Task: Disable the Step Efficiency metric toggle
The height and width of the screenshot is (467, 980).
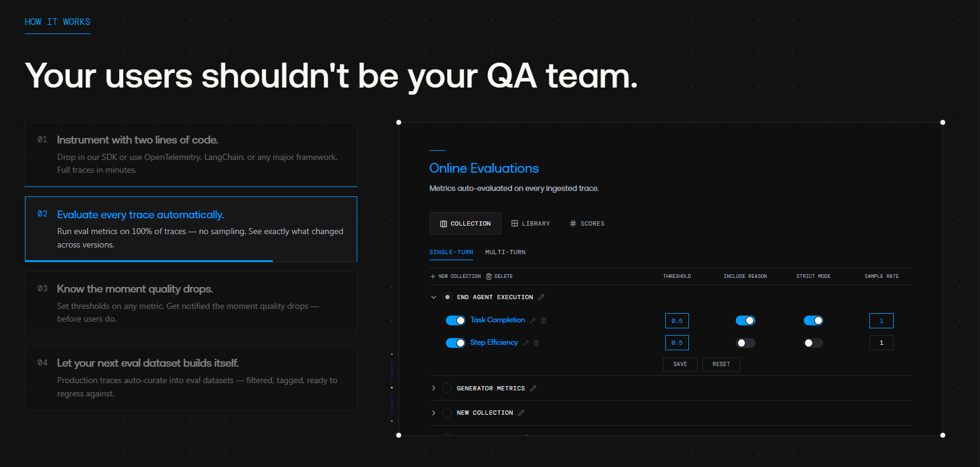Action: coord(456,343)
